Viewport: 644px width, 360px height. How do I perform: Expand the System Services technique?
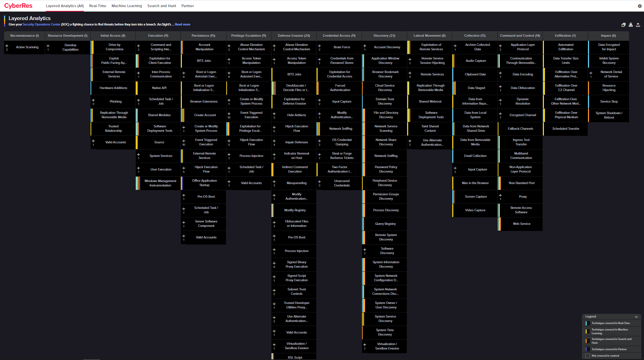click(138, 155)
